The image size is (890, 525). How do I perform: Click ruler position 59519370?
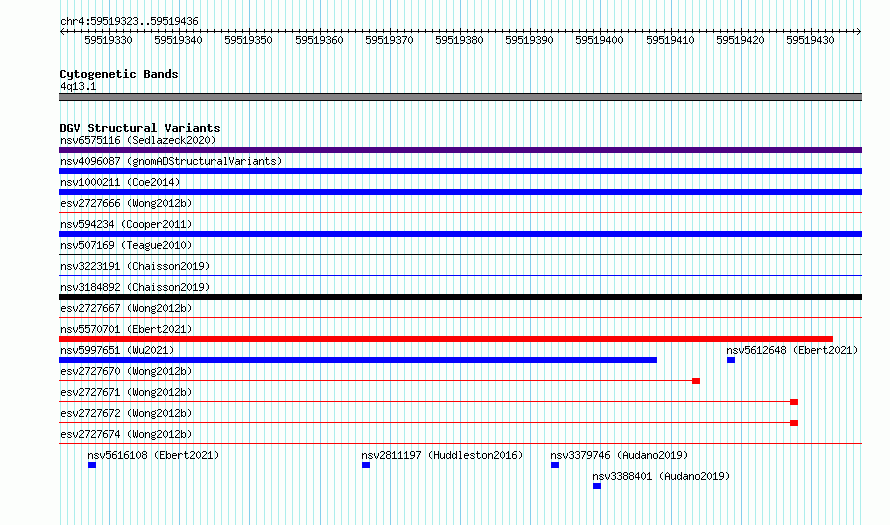(x=389, y=40)
